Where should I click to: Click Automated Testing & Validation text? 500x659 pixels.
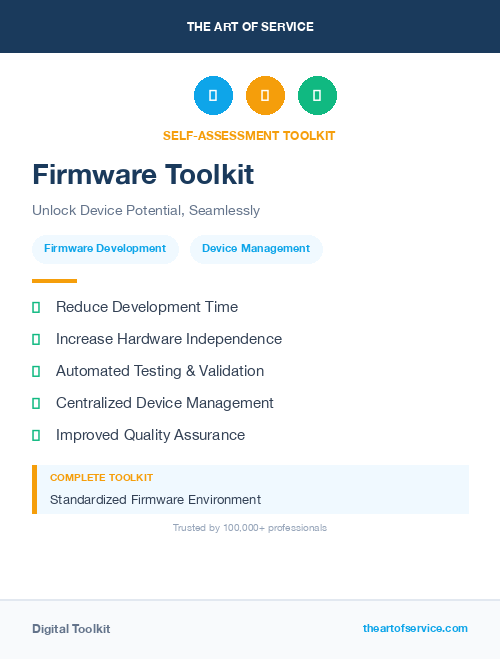(160, 371)
